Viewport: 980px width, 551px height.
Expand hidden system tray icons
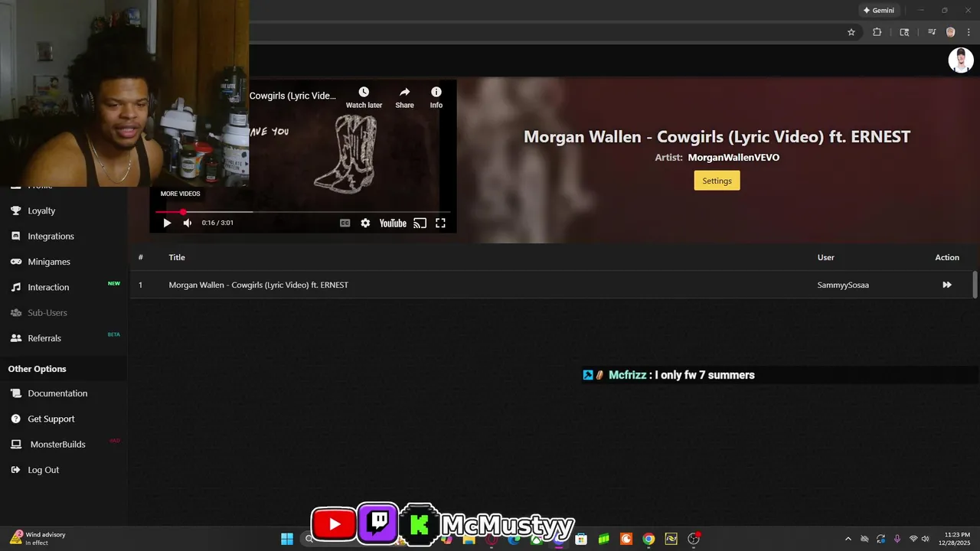pos(848,539)
